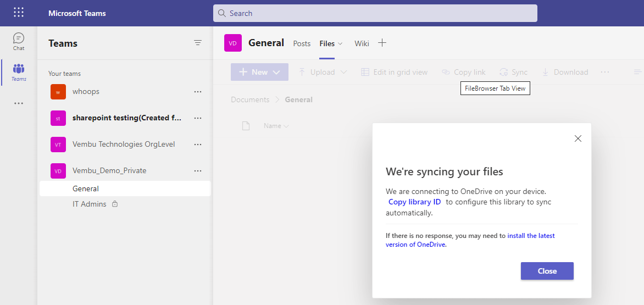644x305 pixels.
Task: Click the FileBrowser Tab View tooltip
Action: 495,88
